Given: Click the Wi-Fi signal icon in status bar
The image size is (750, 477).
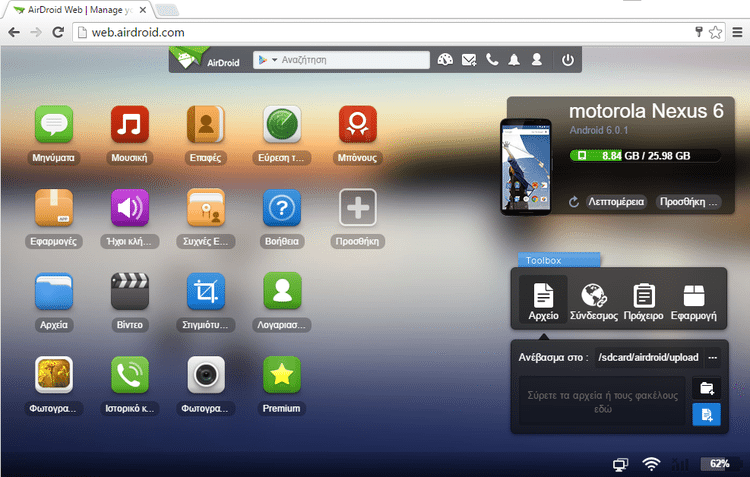Looking at the screenshot, I should 651,464.
